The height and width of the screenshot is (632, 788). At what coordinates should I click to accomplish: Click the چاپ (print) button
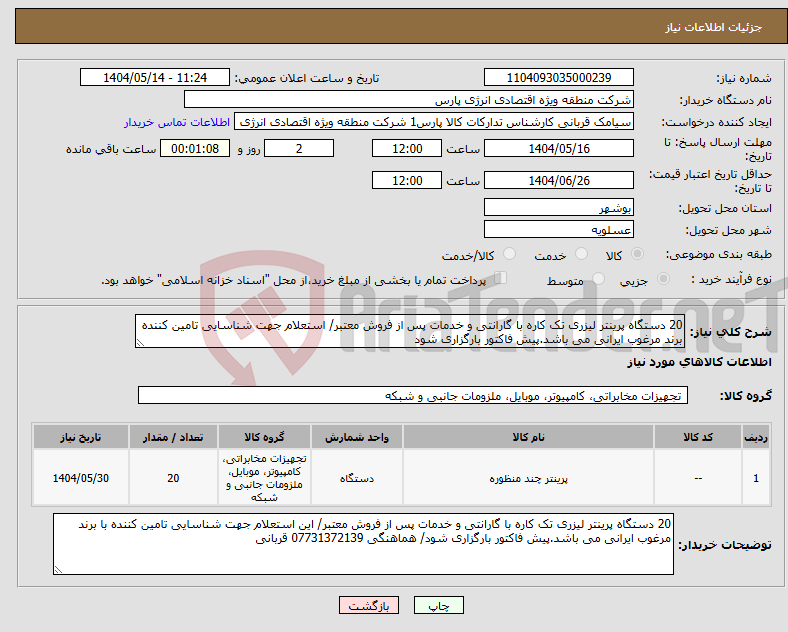coord(438,605)
